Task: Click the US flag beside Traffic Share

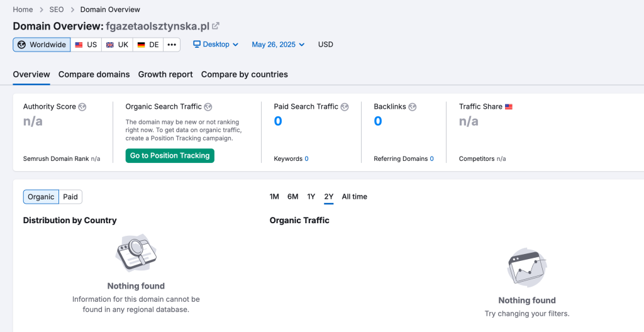Action: pyautogui.click(x=508, y=107)
